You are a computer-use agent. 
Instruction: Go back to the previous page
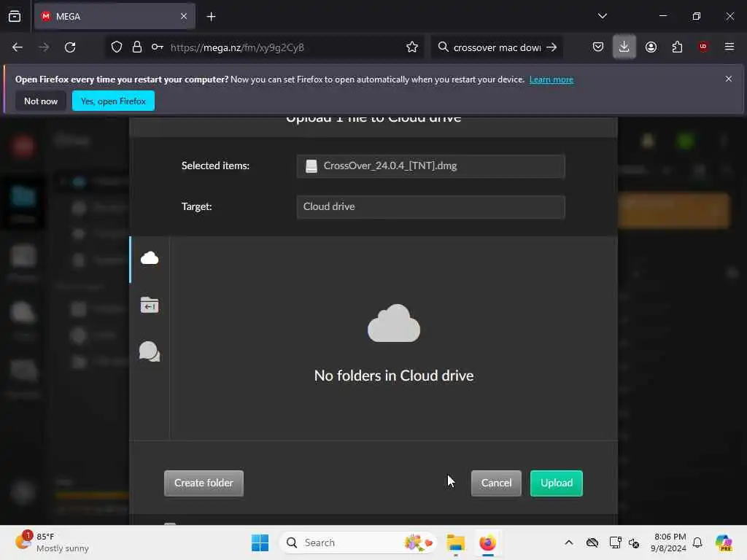18,47
